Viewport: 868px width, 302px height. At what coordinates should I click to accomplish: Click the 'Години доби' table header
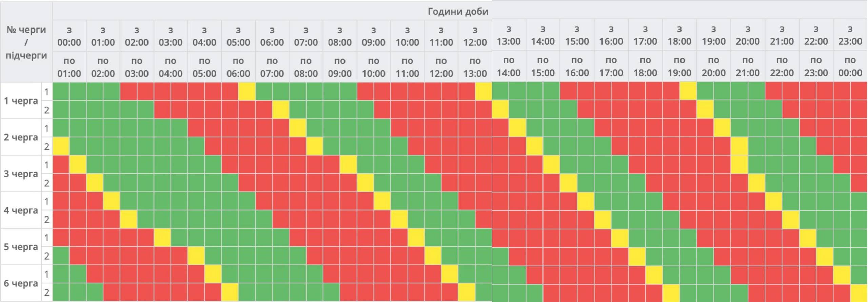click(x=458, y=11)
